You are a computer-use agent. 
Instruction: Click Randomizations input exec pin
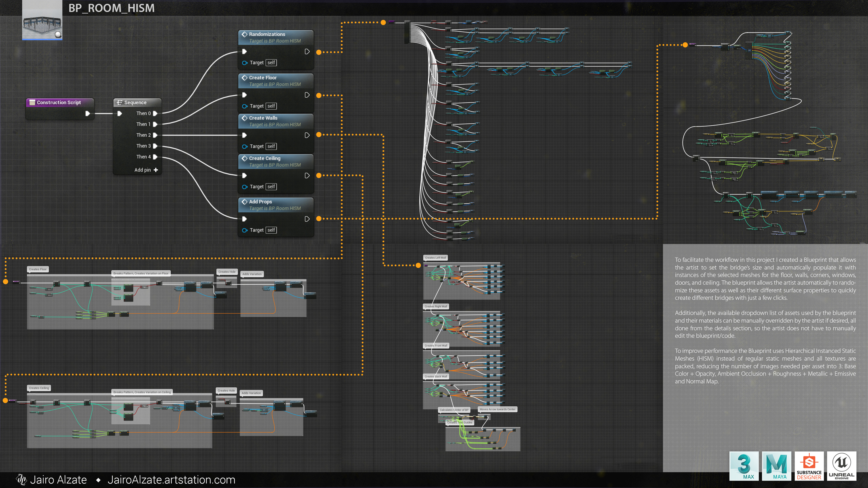(x=245, y=52)
